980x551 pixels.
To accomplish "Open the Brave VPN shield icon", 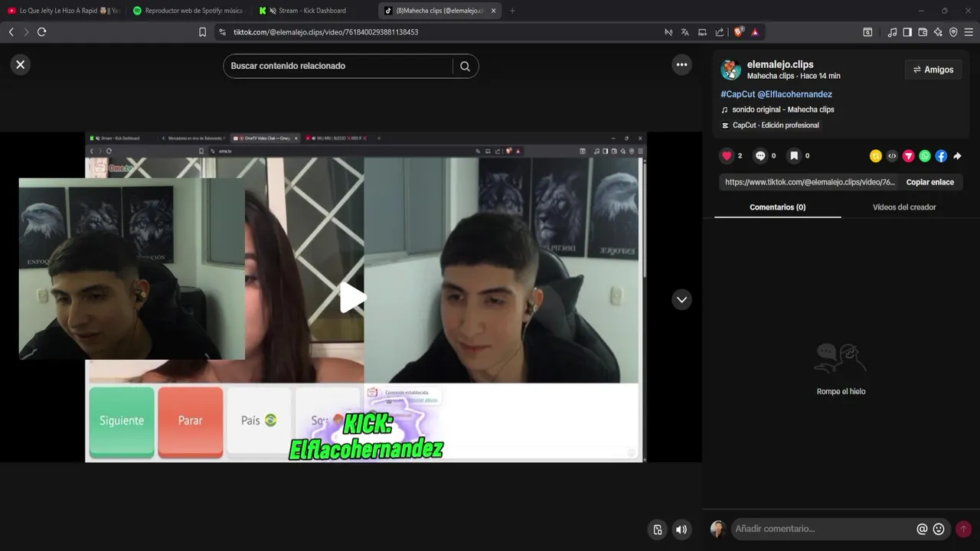I will 953,32.
